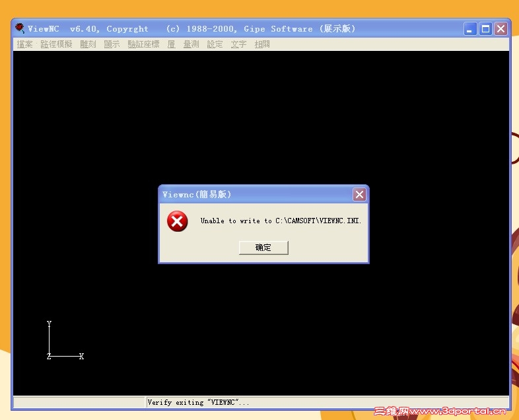Click the ViewNC v6.40 main window title text
This screenshot has width=519, height=420.
[x=191, y=29]
